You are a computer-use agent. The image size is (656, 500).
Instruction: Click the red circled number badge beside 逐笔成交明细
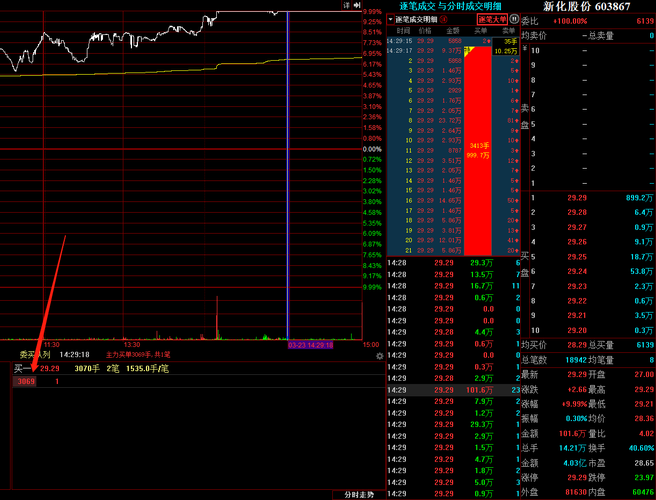point(443,19)
